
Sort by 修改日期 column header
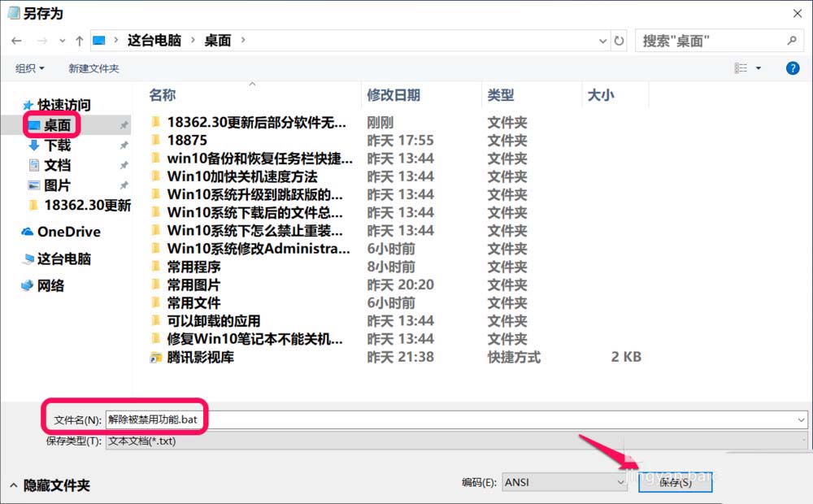tap(393, 95)
